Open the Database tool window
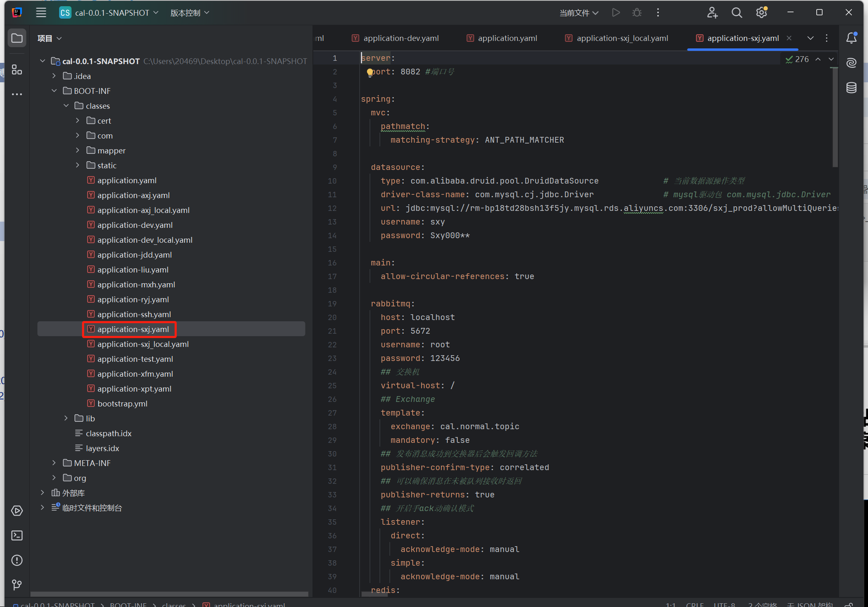This screenshot has width=868, height=607. point(851,88)
